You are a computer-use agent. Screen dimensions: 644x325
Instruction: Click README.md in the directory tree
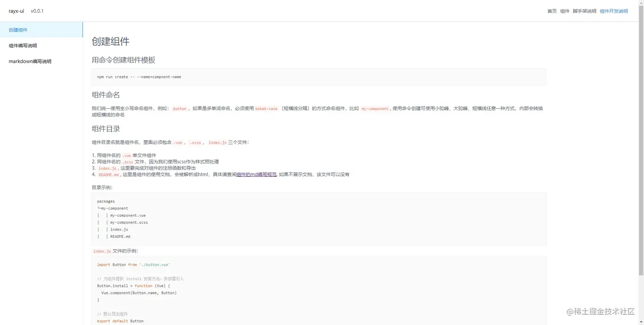120,236
